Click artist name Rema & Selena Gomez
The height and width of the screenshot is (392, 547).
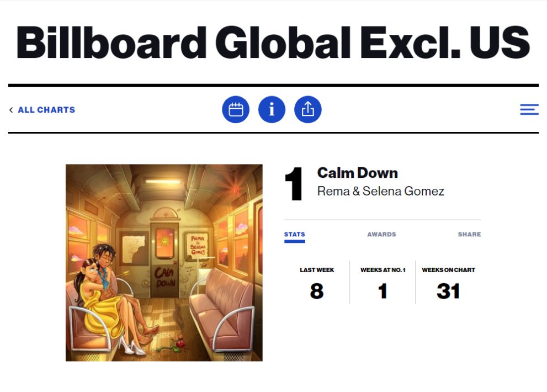pos(380,192)
